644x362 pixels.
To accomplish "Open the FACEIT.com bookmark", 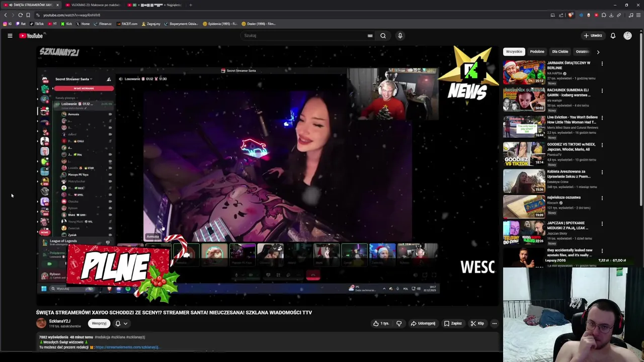I will [x=127, y=24].
